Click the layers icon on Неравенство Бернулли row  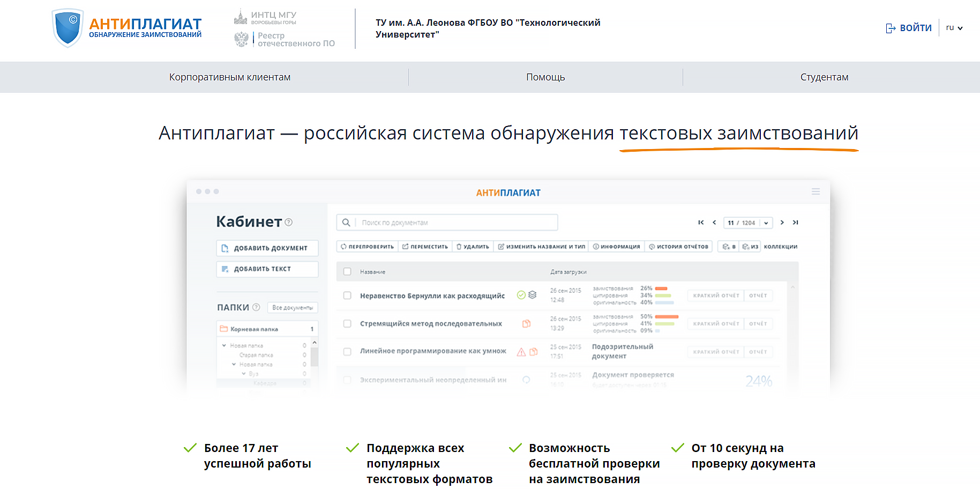(532, 295)
